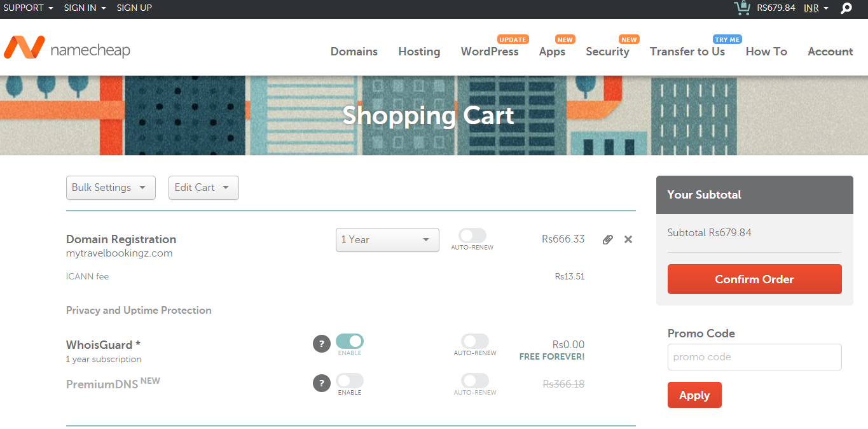The width and height of the screenshot is (868, 429).
Task: Click the SIGN UP link
Action: tap(134, 8)
